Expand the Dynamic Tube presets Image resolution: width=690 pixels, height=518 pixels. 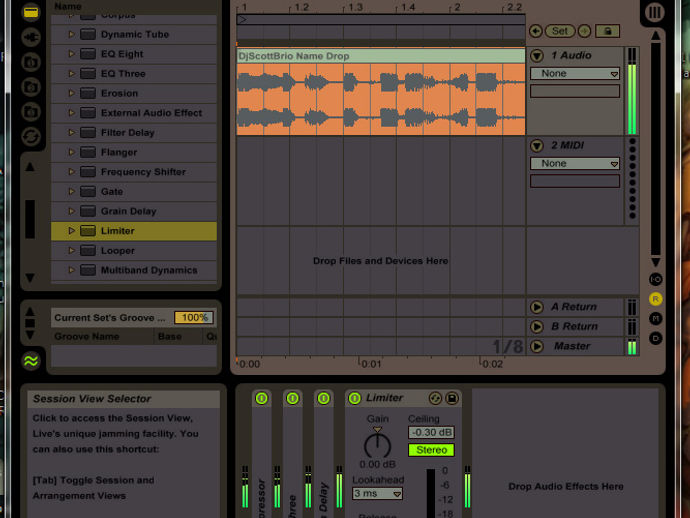pyautogui.click(x=71, y=34)
